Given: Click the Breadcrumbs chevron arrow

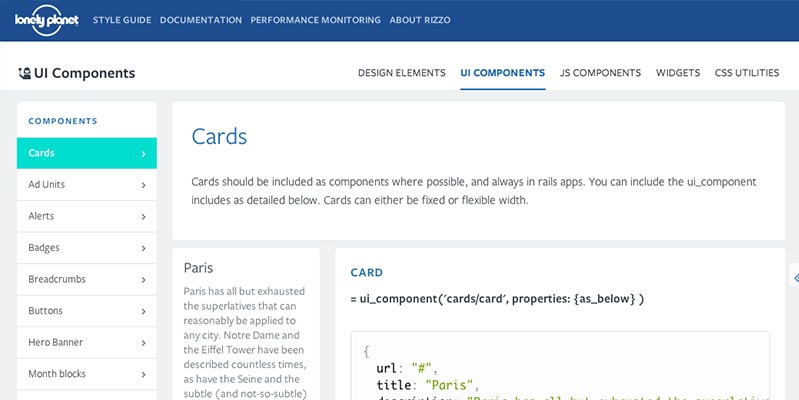Looking at the screenshot, I should point(143,279).
